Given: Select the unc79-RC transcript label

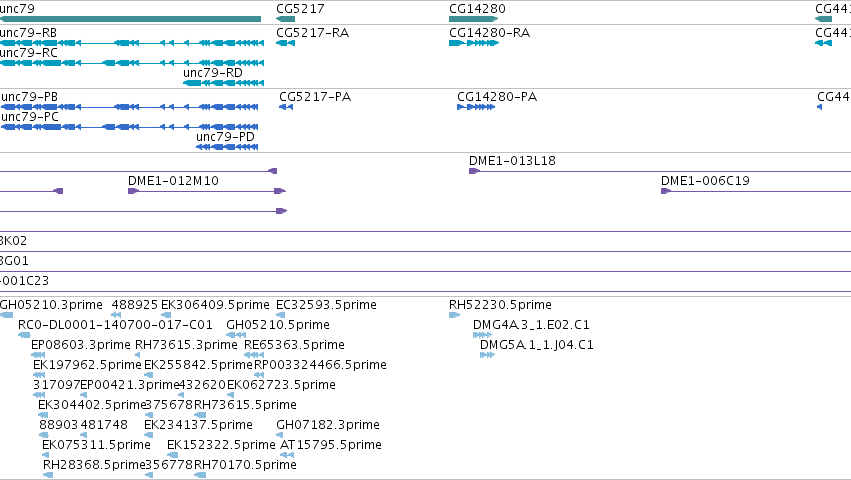Looking at the screenshot, I should (29, 53).
